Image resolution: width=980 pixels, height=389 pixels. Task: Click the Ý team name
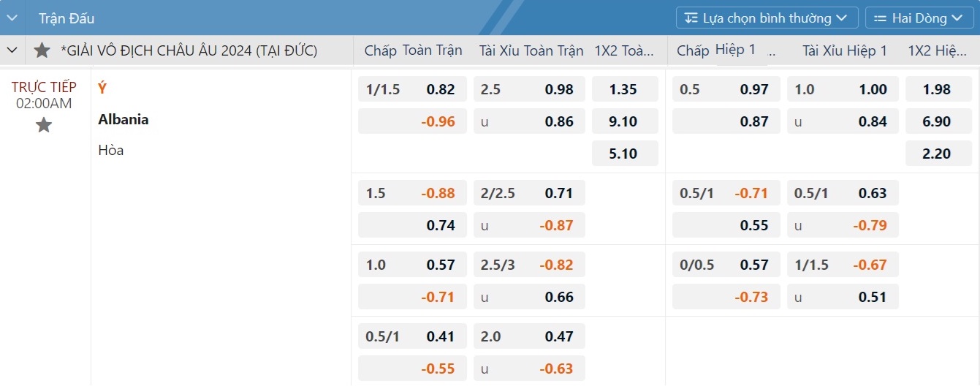pos(102,88)
